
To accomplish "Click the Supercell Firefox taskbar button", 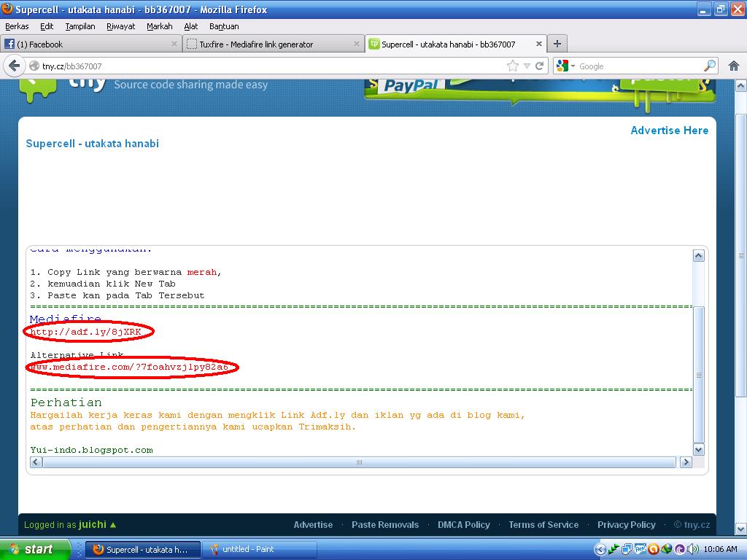I will pos(143,549).
